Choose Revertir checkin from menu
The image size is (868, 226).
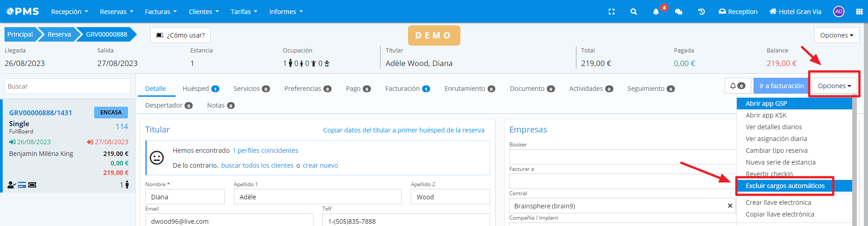[769, 174]
